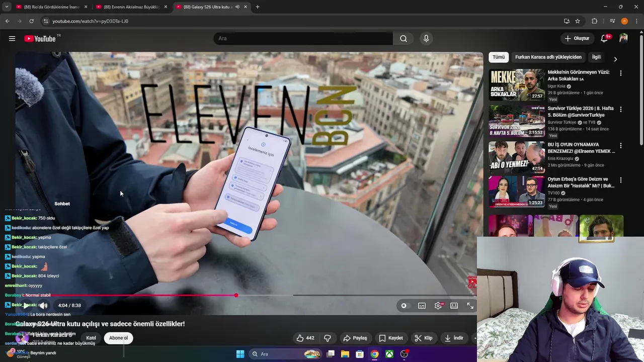
Task: Open the account avatar menu
Action: point(623,39)
